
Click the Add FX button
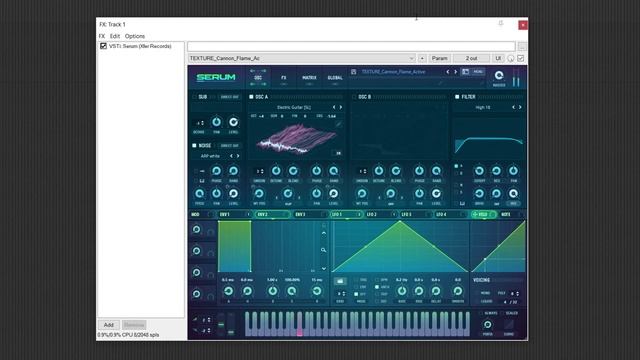point(109,325)
